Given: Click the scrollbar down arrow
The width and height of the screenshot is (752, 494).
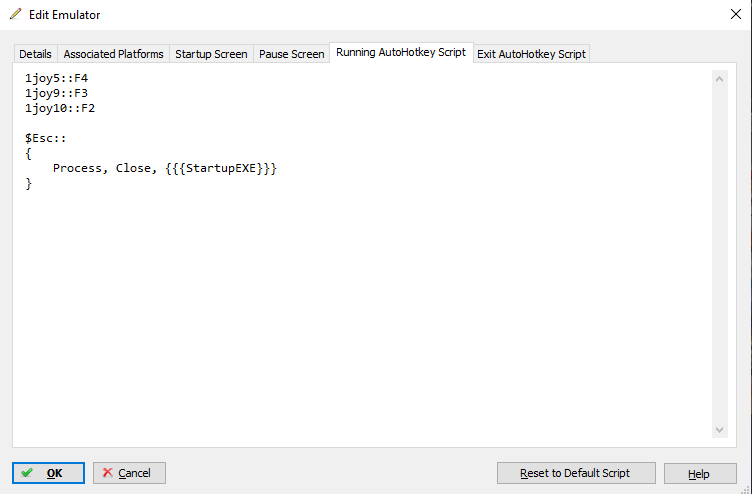Looking at the screenshot, I should pyautogui.click(x=719, y=430).
